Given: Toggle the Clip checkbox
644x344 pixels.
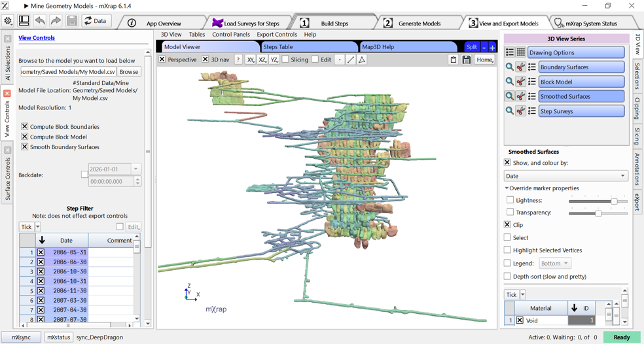Looking at the screenshot, I should 507,224.
